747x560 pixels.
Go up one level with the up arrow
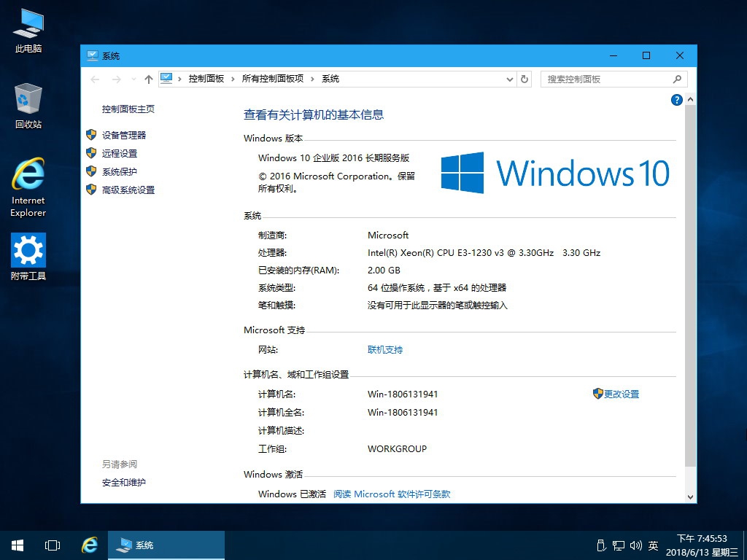point(149,79)
